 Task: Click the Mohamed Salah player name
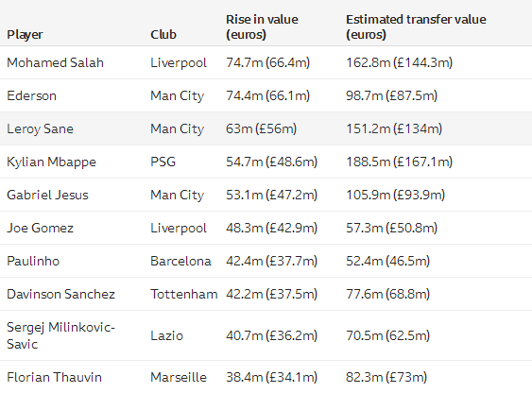[x=55, y=62]
